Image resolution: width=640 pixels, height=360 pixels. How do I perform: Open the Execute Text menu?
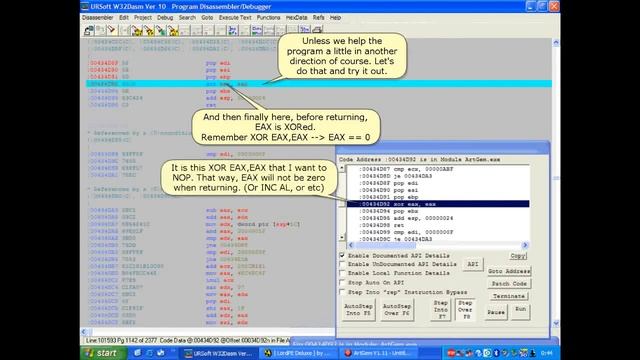(235, 18)
